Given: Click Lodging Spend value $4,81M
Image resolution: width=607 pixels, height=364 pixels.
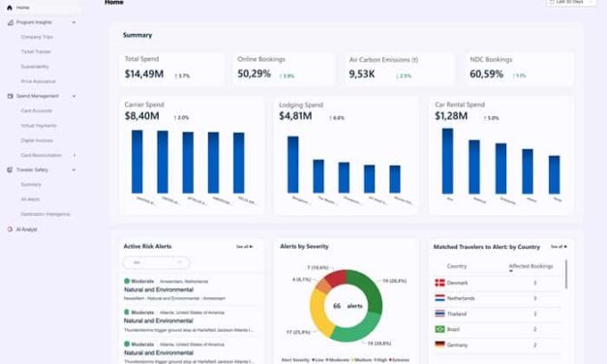Looking at the screenshot, I should [x=295, y=116].
